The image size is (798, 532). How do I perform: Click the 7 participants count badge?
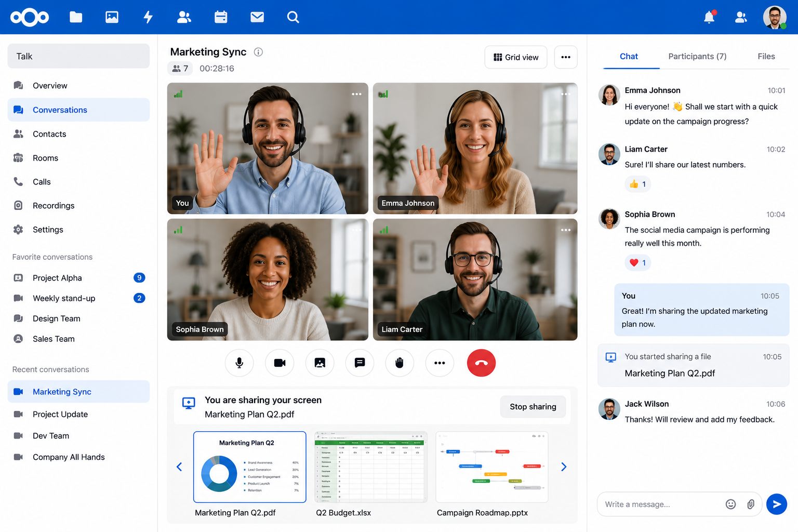180,69
